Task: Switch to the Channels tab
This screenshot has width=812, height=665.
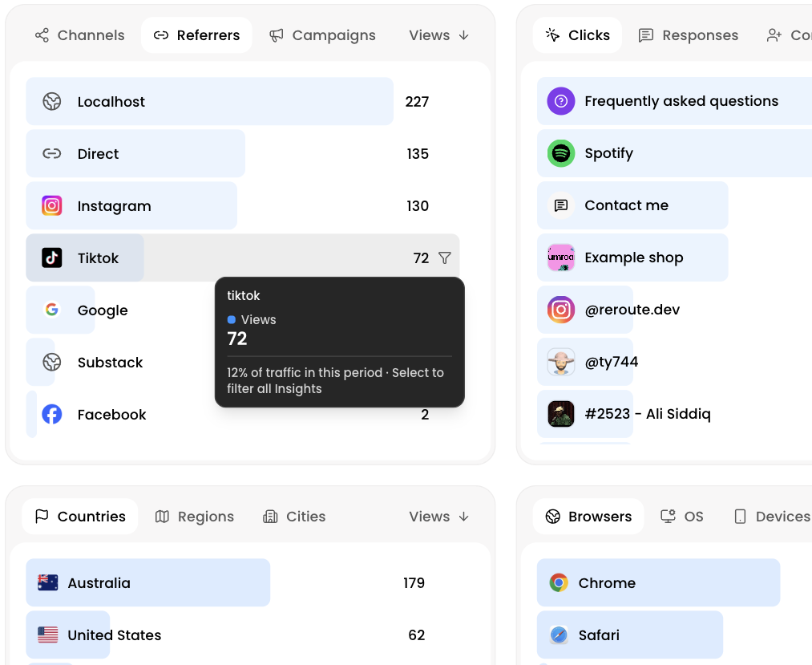Action: (79, 35)
